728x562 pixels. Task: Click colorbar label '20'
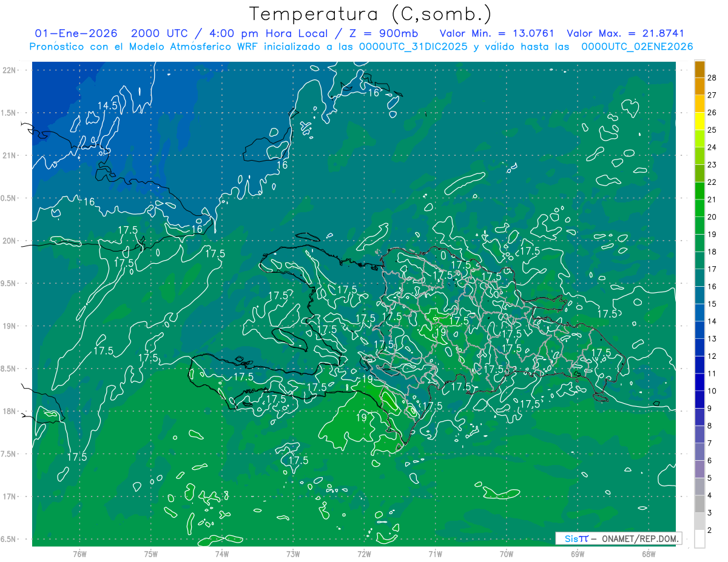[712, 217]
